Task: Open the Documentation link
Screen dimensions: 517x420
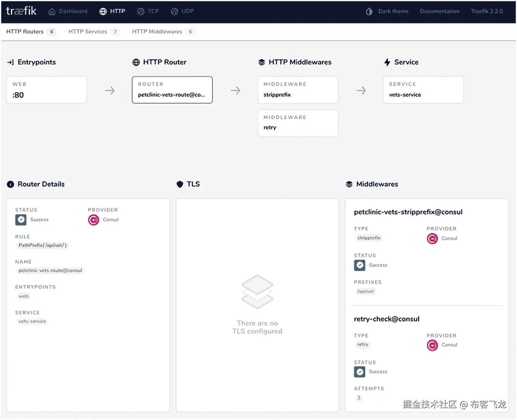Action: 439,11
